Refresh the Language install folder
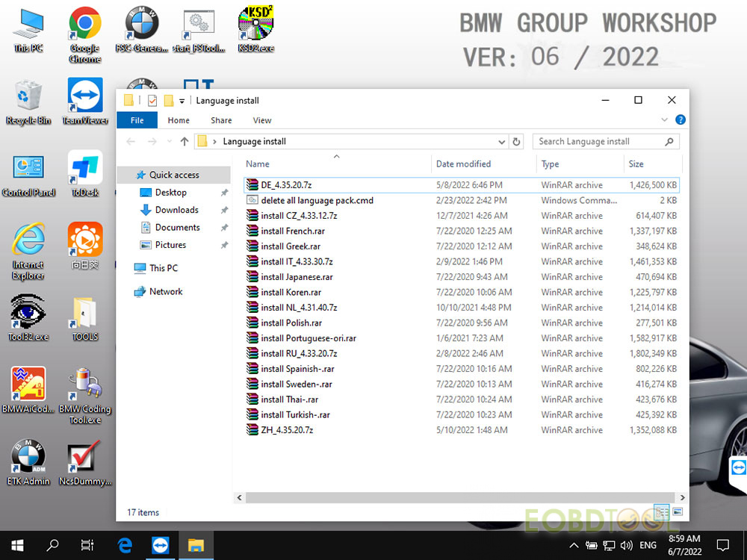Image resolution: width=747 pixels, height=560 pixels. (x=516, y=141)
